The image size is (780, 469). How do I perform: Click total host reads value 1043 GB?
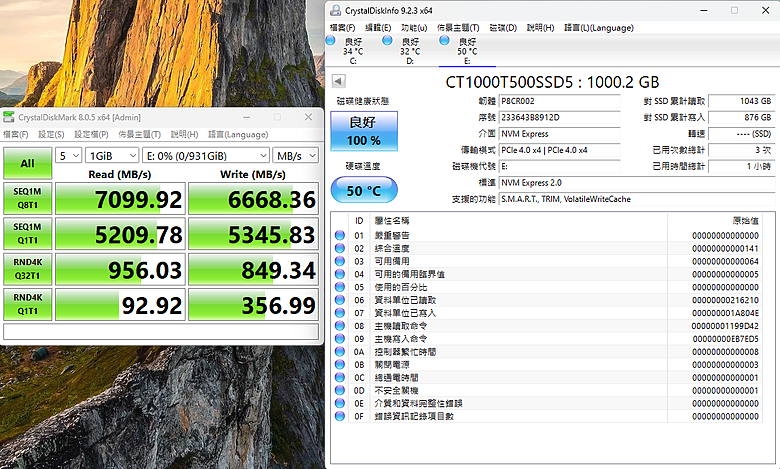coord(741,101)
